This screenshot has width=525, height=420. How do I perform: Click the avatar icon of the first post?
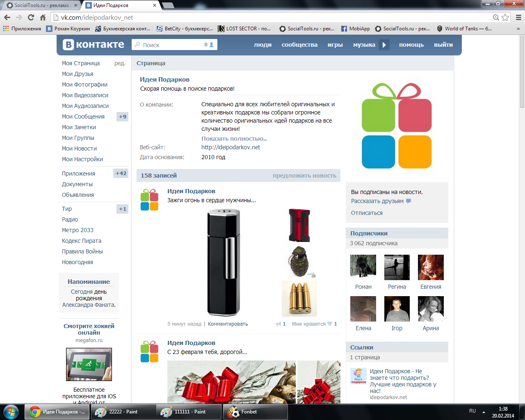click(149, 200)
